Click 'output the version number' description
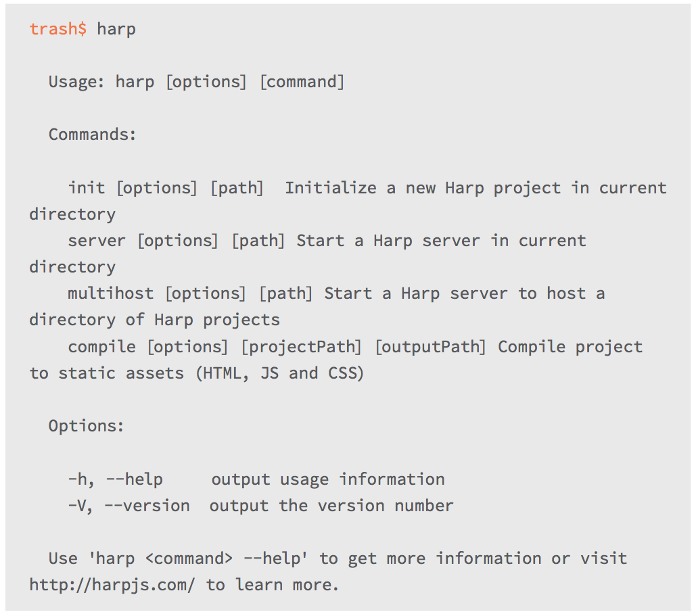Screen dimensions: 696x616 (331, 506)
